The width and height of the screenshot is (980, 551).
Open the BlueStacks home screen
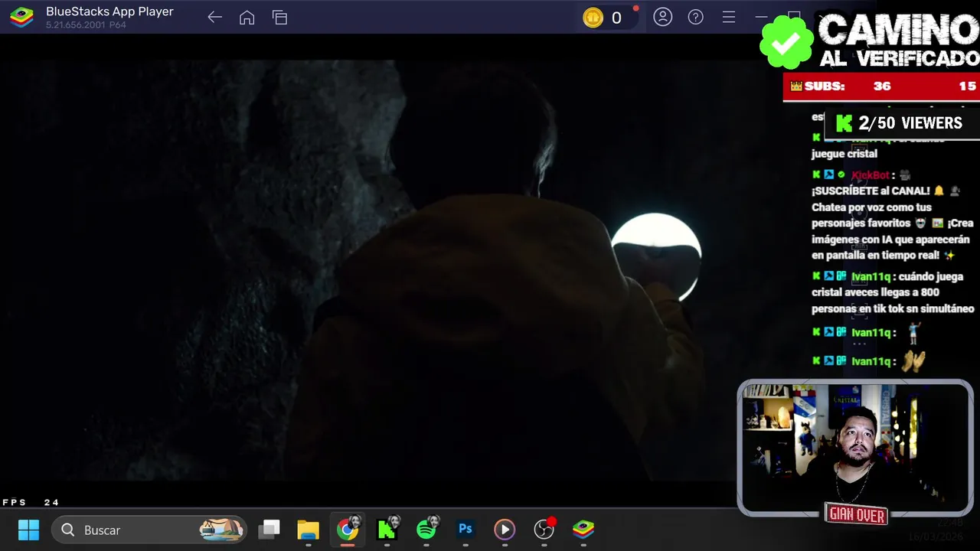(x=247, y=18)
